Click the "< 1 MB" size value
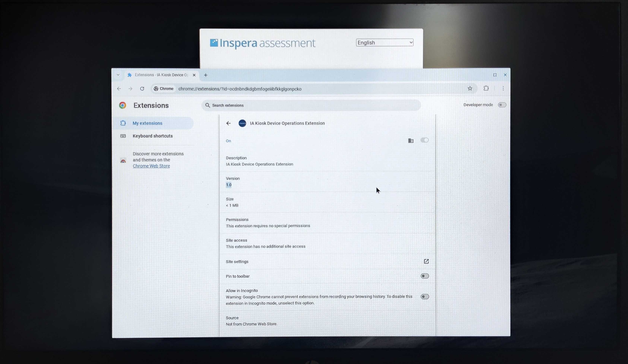This screenshot has height=364, width=628. pos(232,205)
